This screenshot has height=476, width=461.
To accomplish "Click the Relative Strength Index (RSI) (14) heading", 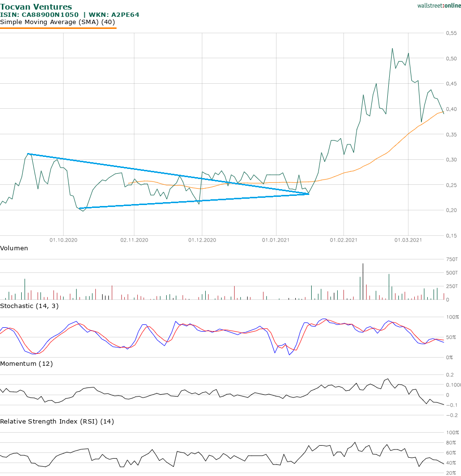I will 57,421.
